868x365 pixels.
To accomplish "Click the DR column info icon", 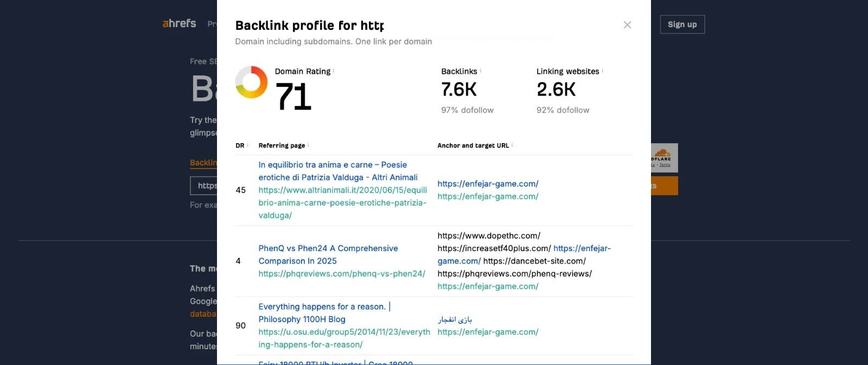I will [x=248, y=145].
